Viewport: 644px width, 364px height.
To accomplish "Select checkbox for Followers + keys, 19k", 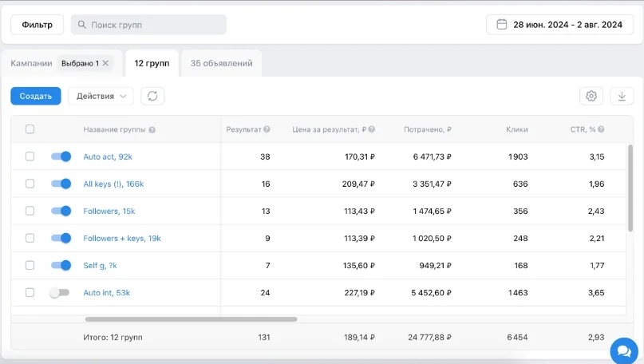I will pos(30,239).
